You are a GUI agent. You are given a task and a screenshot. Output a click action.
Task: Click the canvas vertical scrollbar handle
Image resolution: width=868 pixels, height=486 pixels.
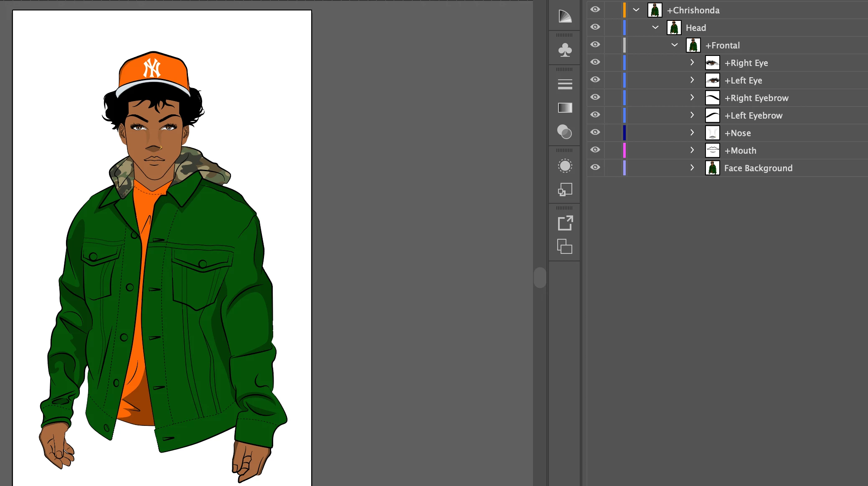coord(540,278)
